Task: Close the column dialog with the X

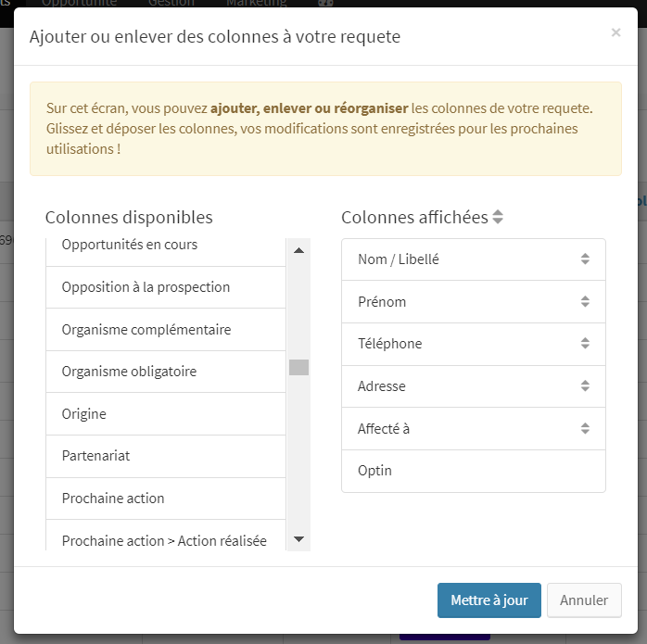Action: (x=615, y=32)
